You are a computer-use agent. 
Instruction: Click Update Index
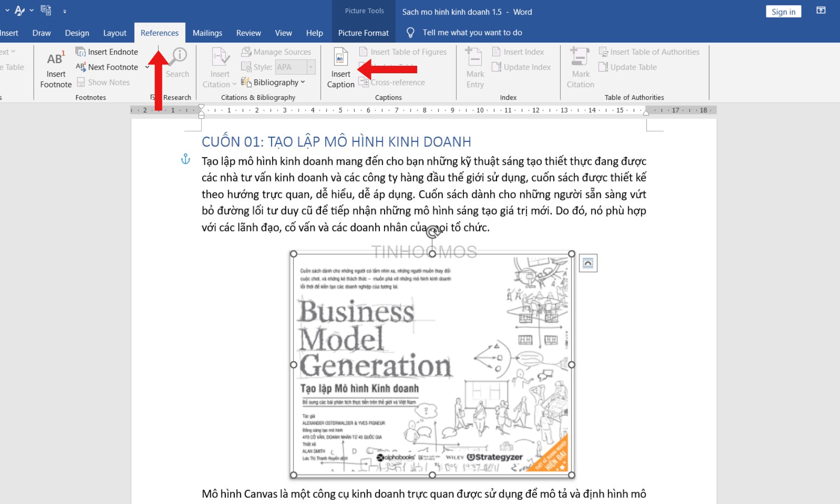pos(521,67)
